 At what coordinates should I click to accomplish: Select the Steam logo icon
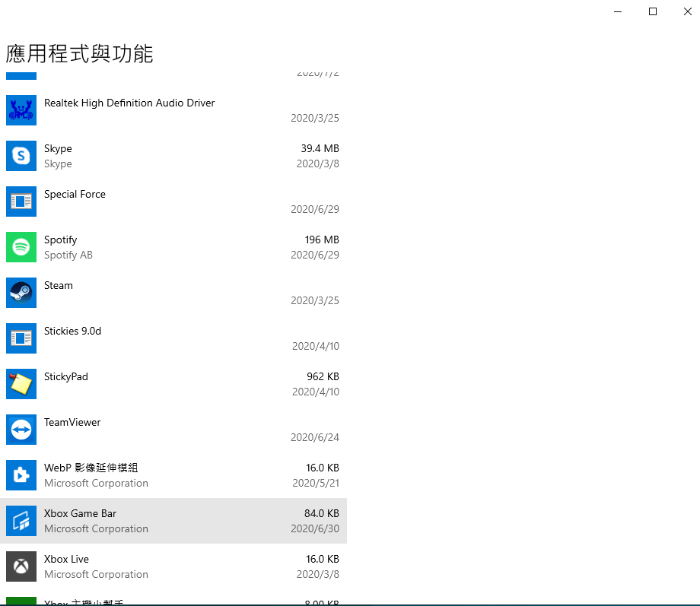(x=21, y=293)
